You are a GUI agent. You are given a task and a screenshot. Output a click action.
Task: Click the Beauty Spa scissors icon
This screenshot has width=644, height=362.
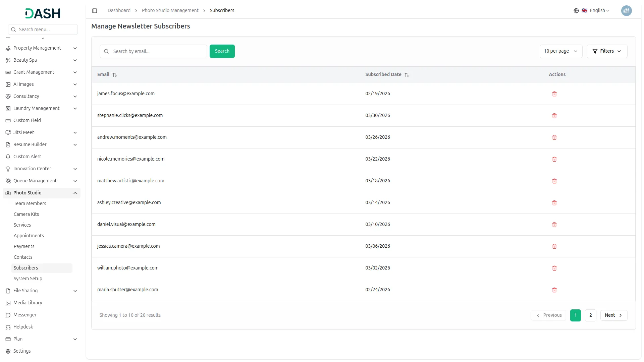click(8, 60)
